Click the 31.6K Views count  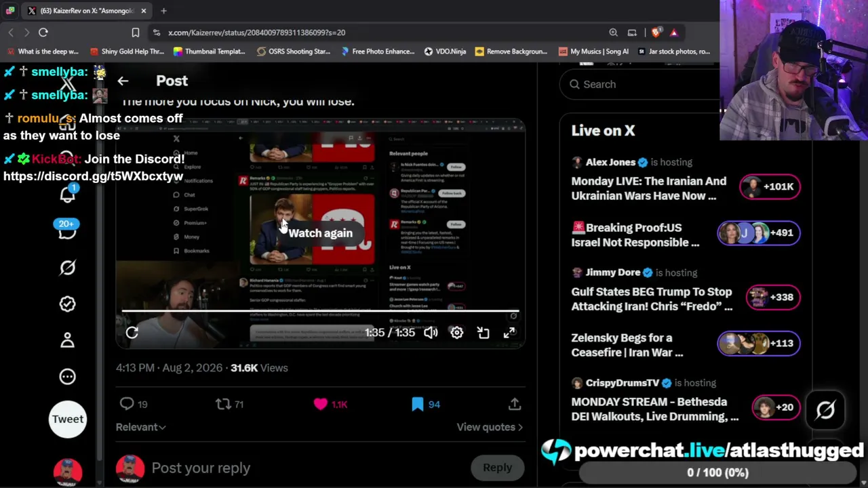(259, 368)
